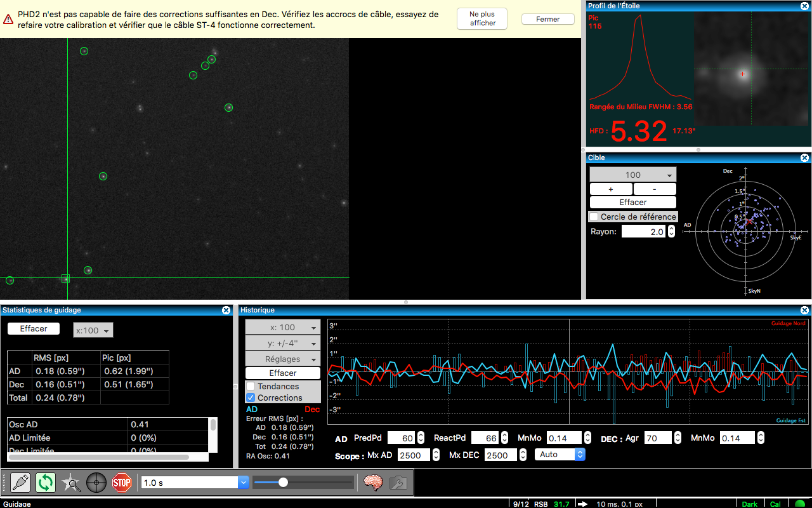Focus the Mx AD field
812x508 pixels.
tap(414, 455)
